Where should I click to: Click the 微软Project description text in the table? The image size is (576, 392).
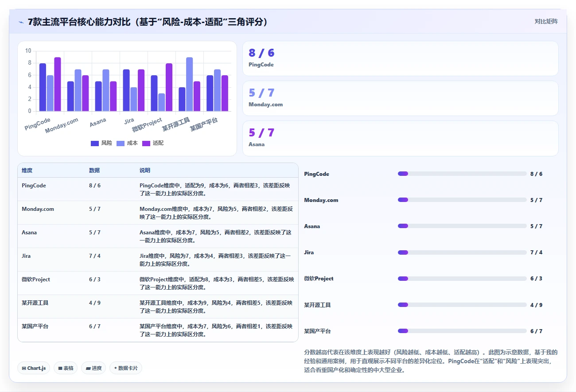pos(217,283)
